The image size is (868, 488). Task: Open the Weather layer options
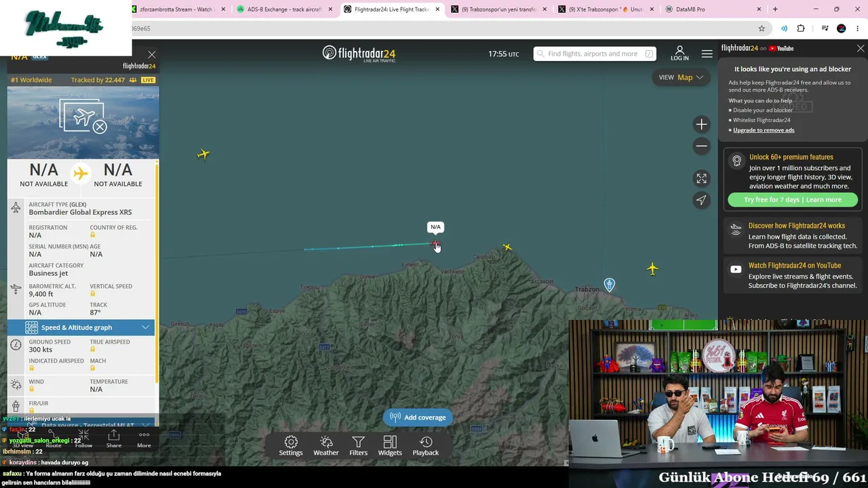coord(326,446)
